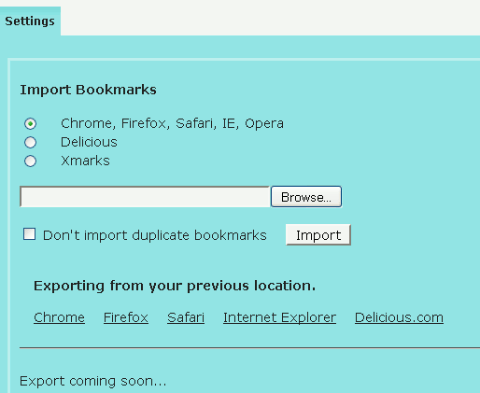Open the Firefox export instructions link

pos(126,317)
